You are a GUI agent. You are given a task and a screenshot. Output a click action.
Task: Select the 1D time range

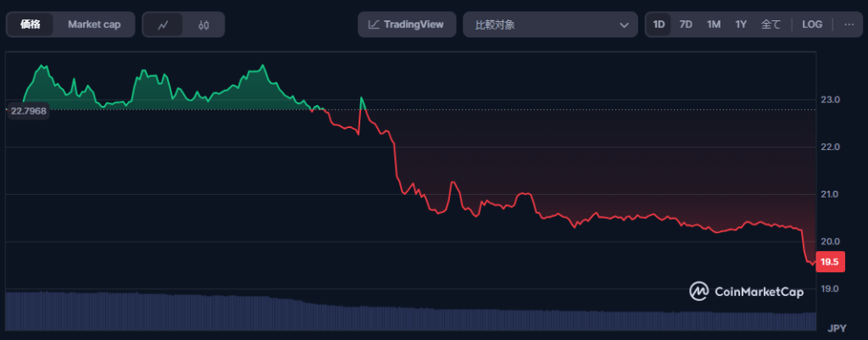[659, 25]
